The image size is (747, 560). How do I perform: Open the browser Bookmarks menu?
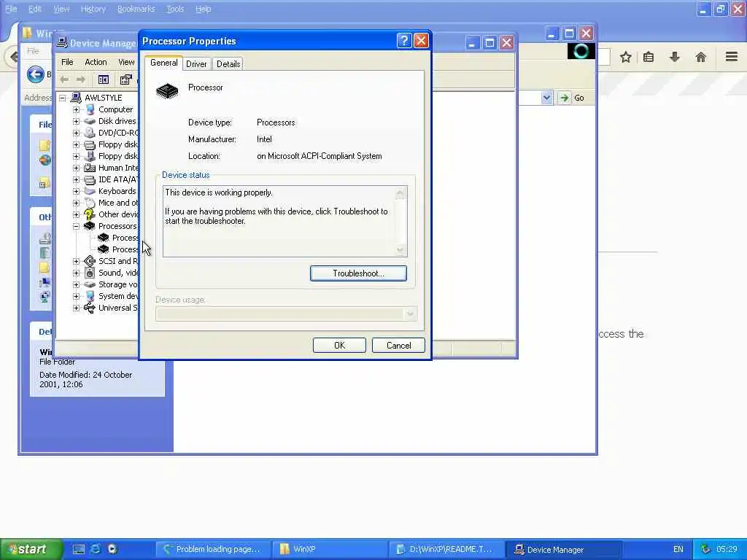(x=136, y=9)
